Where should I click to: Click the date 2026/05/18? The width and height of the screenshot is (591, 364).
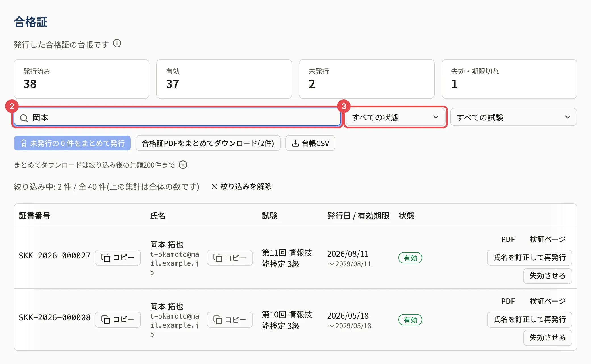click(x=348, y=315)
